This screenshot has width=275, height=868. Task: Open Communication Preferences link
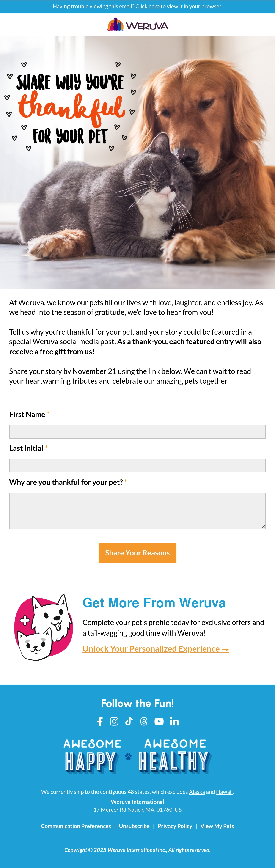click(76, 826)
